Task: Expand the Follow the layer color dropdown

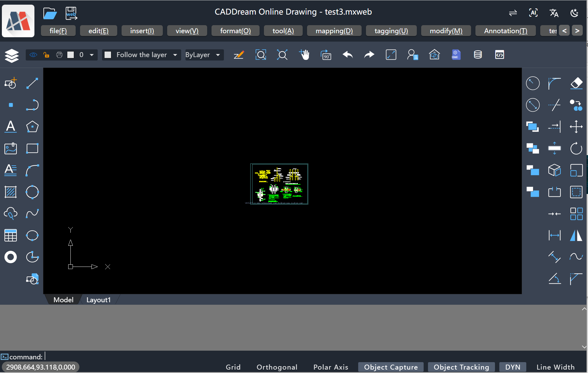Action: [175, 55]
